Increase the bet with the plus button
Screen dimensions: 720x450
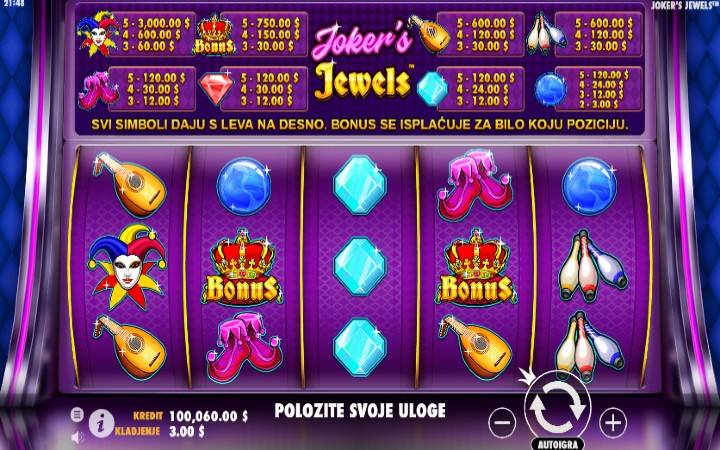click(613, 422)
